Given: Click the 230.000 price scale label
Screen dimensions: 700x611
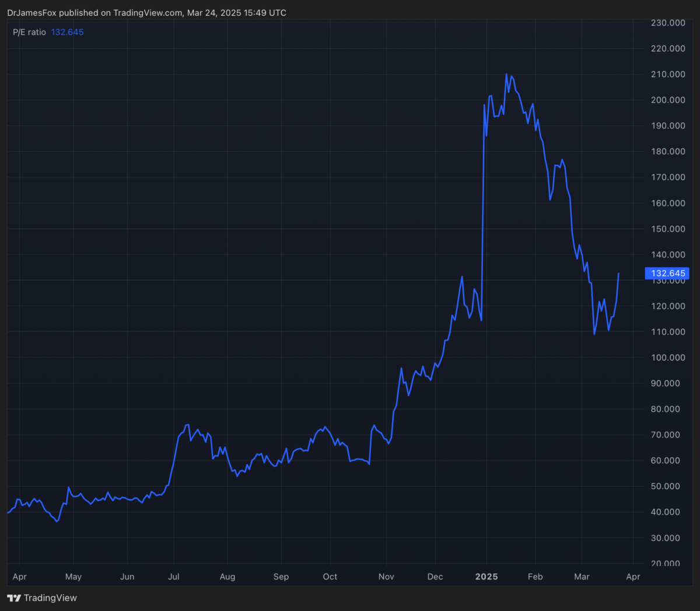Looking at the screenshot, I should [668, 23].
